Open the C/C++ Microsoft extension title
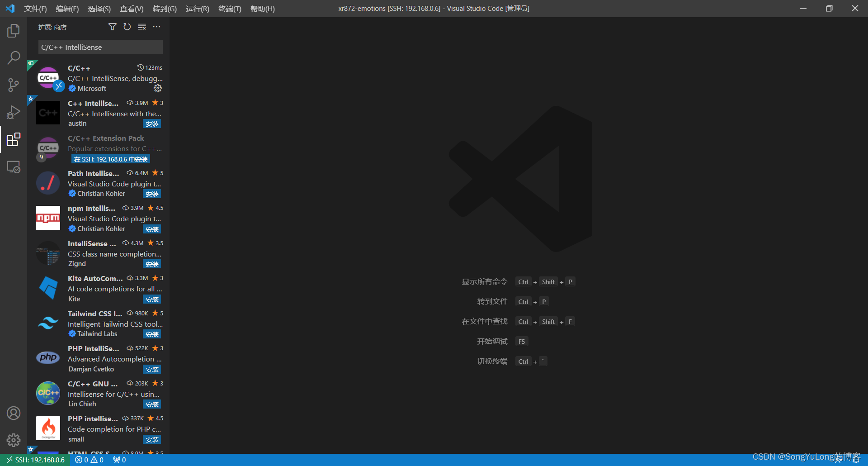This screenshot has height=466, width=868. coord(79,68)
